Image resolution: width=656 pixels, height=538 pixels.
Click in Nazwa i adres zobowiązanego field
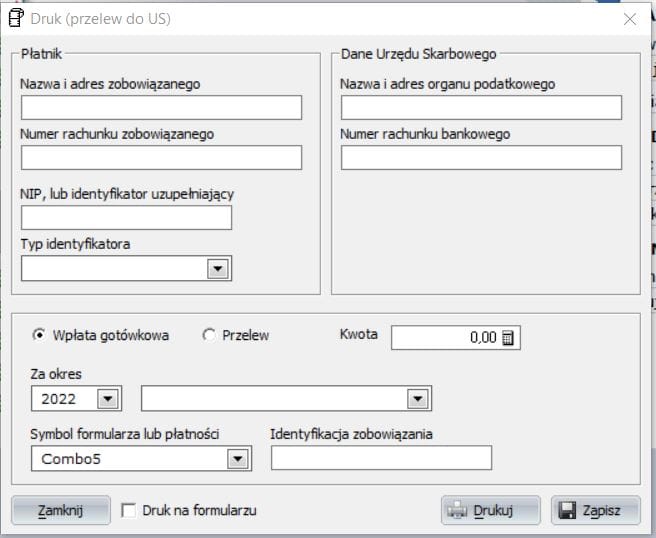coord(161,108)
